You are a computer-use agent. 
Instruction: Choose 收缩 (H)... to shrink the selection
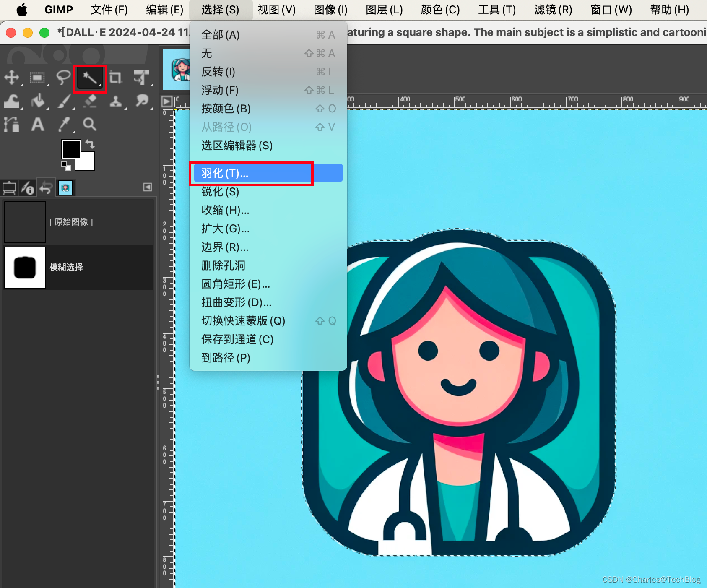[x=268, y=210]
